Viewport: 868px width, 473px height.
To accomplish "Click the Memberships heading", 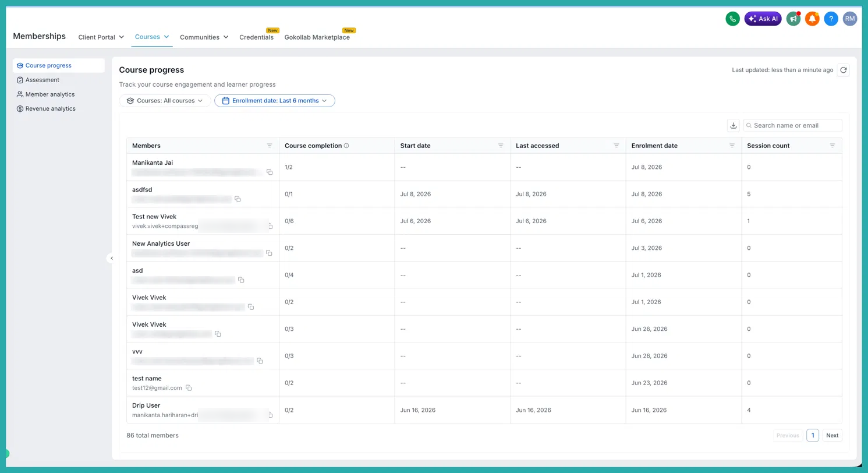I will coord(39,36).
